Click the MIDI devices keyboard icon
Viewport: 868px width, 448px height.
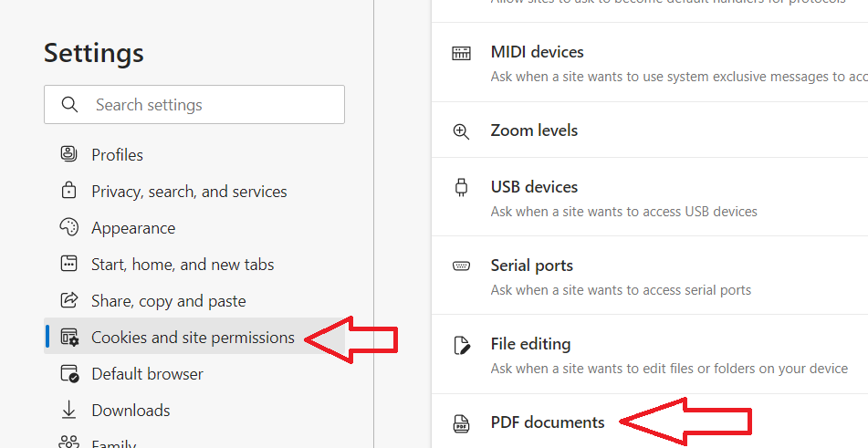point(461,53)
